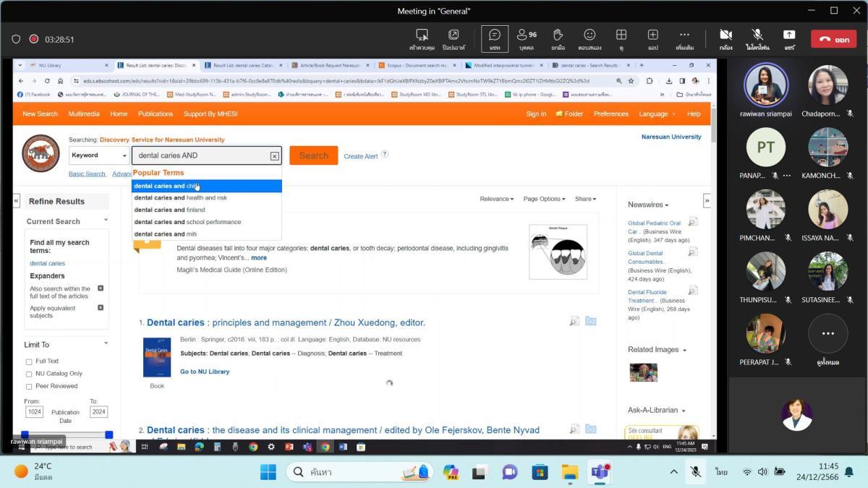This screenshot has height=488, width=868.
Task: Click the Naresuan University elephant logo
Action: pyautogui.click(x=41, y=153)
